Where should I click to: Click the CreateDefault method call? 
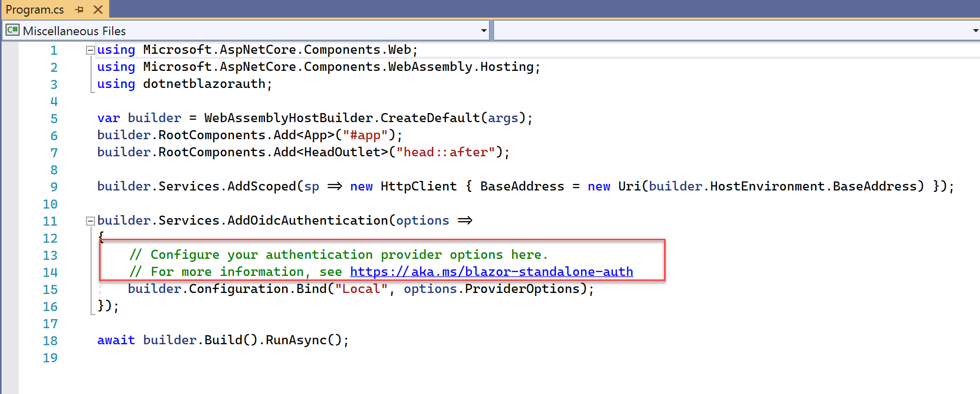[x=430, y=118]
